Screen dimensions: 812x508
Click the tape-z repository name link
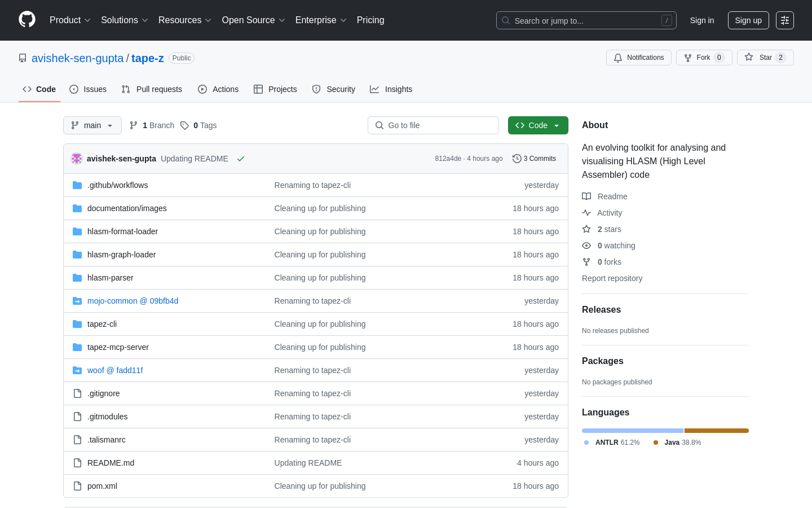coord(148,58)
